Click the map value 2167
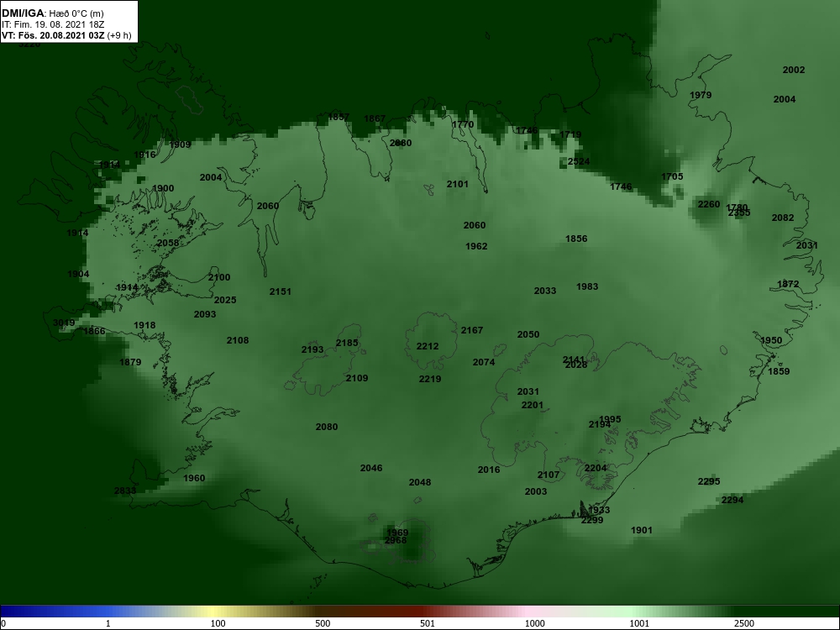Screen dimensions: 840x630 coord(472,330)
